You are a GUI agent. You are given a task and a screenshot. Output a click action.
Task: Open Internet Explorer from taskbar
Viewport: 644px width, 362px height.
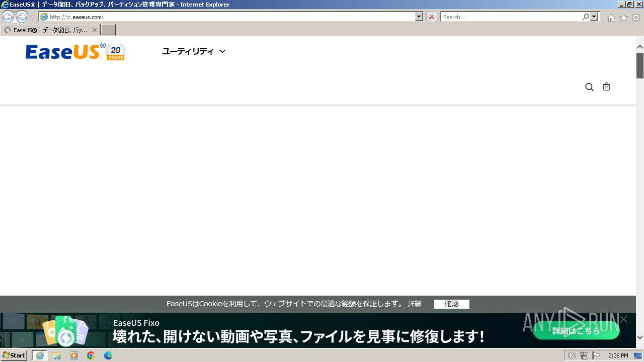40,355
